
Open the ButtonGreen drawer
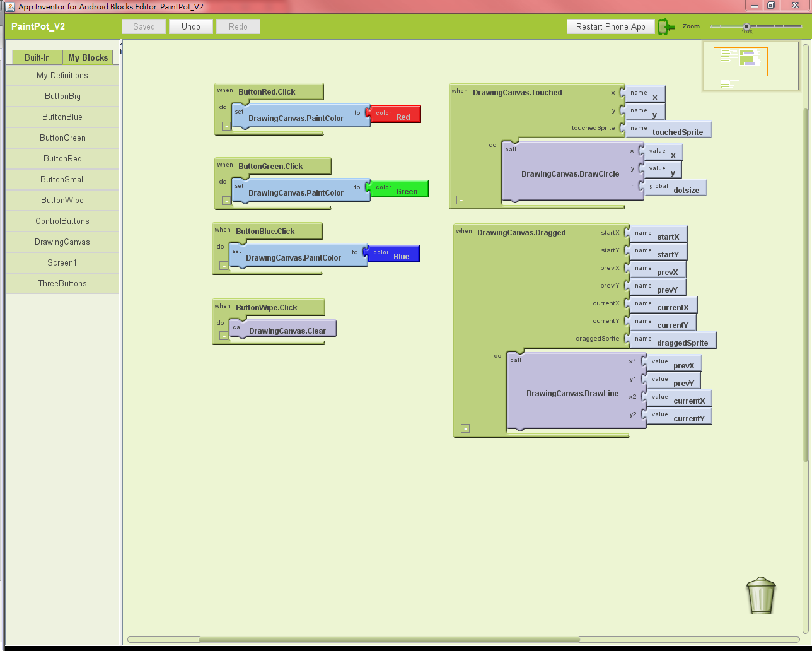coord(62,138)
